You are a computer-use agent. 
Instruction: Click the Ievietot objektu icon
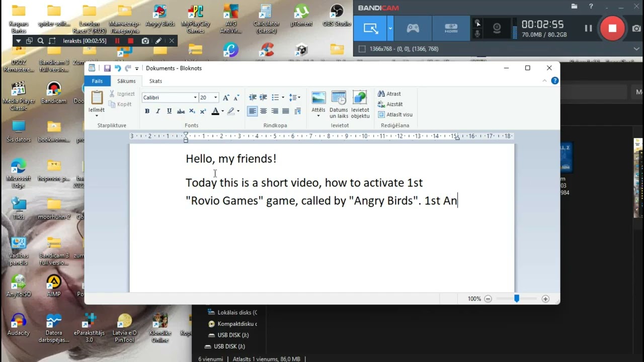pyautogui.click(x=360, y=98)
